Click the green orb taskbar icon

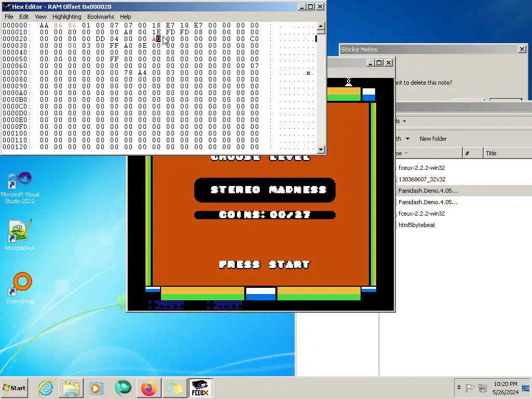pos(123,388)
